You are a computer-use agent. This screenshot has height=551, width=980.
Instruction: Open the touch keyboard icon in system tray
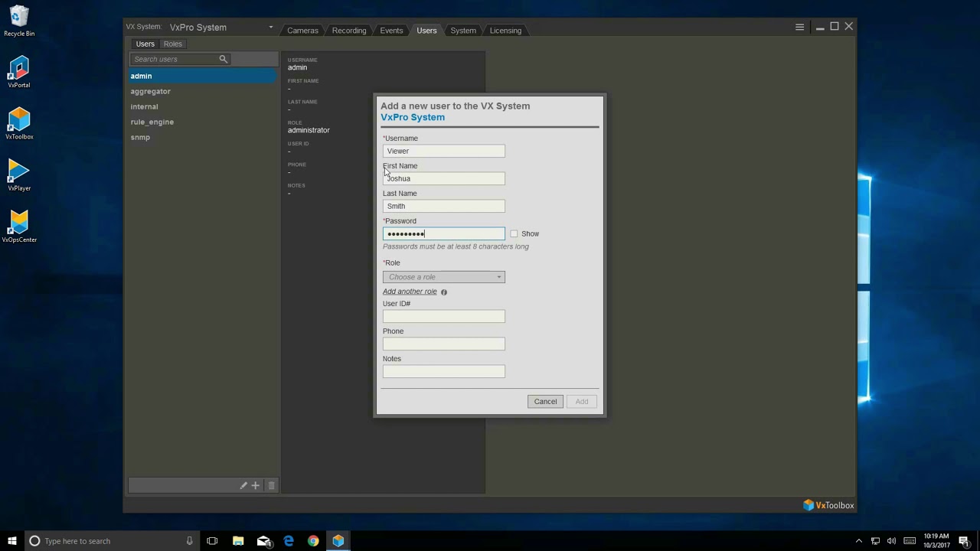point(910,541)
